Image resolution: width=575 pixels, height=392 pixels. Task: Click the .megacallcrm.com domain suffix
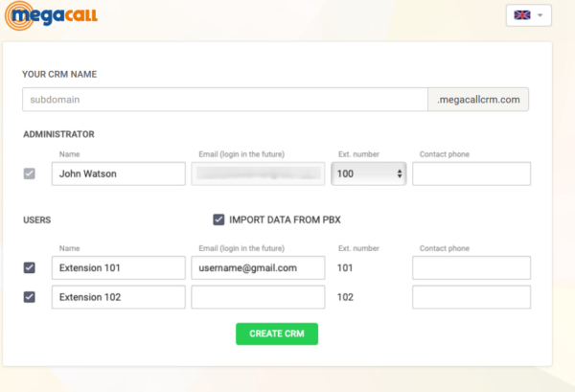478,100
